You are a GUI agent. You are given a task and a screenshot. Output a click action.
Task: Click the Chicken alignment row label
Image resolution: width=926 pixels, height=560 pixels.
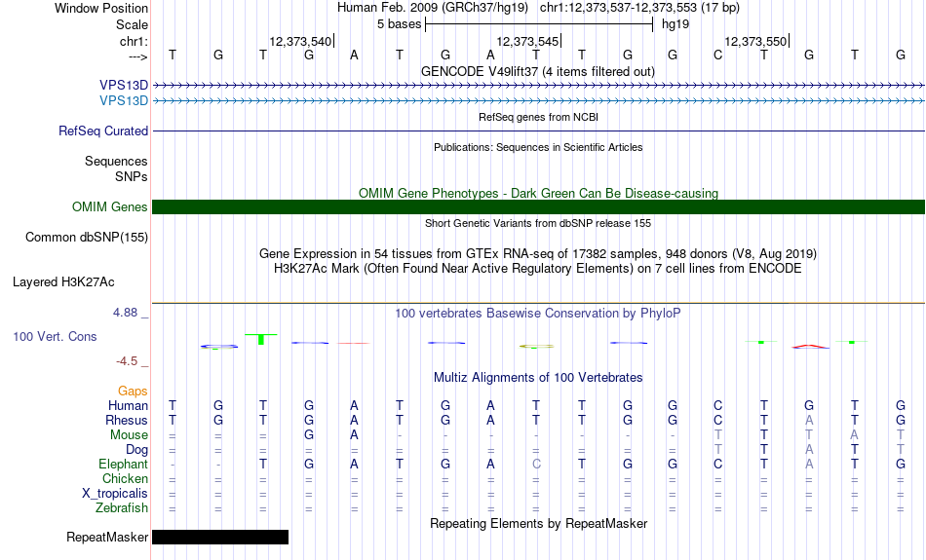coord(125,478)
